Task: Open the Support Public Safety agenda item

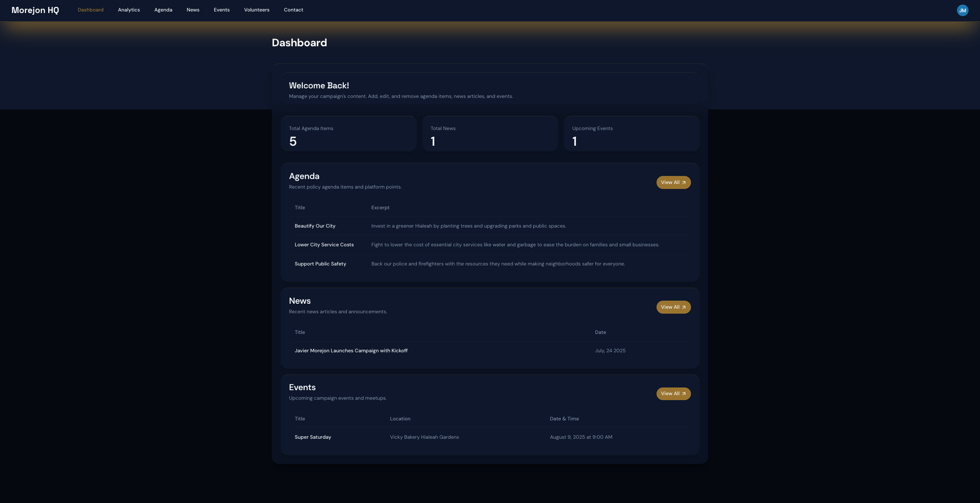Action: click(320, 264)
